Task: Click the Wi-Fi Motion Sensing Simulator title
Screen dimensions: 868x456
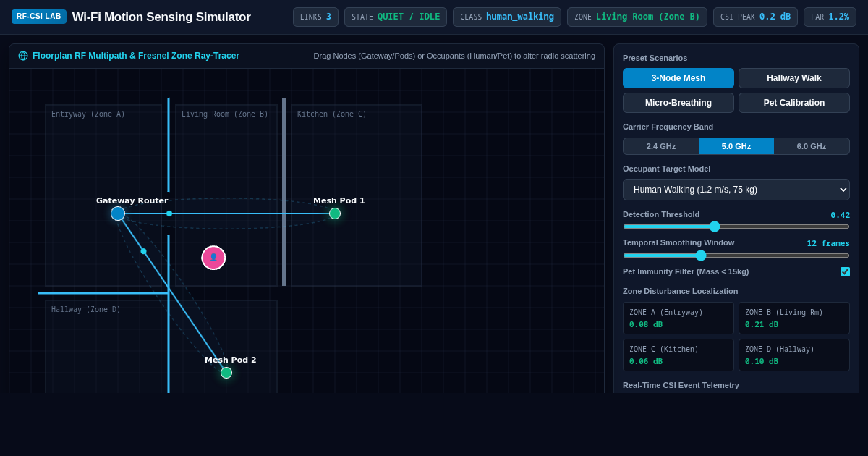Action: click(161, 17)
